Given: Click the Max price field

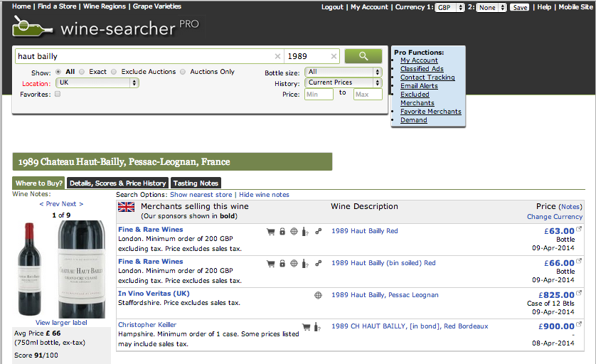Looking at the screenshot, I should pyautogui.click(x=368, y=95).
